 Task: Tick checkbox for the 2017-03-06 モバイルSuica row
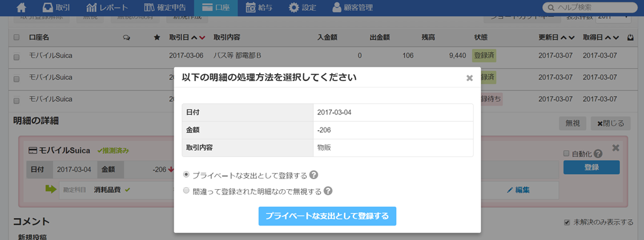[16, 57]
